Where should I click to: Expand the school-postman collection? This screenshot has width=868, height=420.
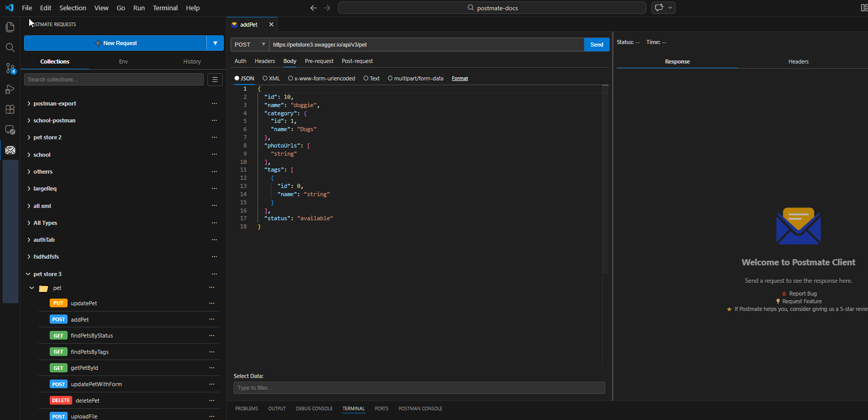click(x=29, y=120)
